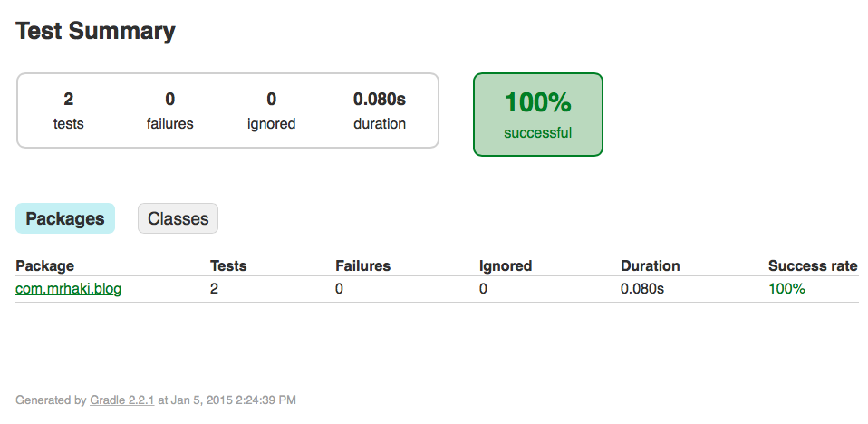Open the com.mrhaki.blog package link
Image resolution: width=868 pixels, height=424 pixels.
(x=68, y=288)
